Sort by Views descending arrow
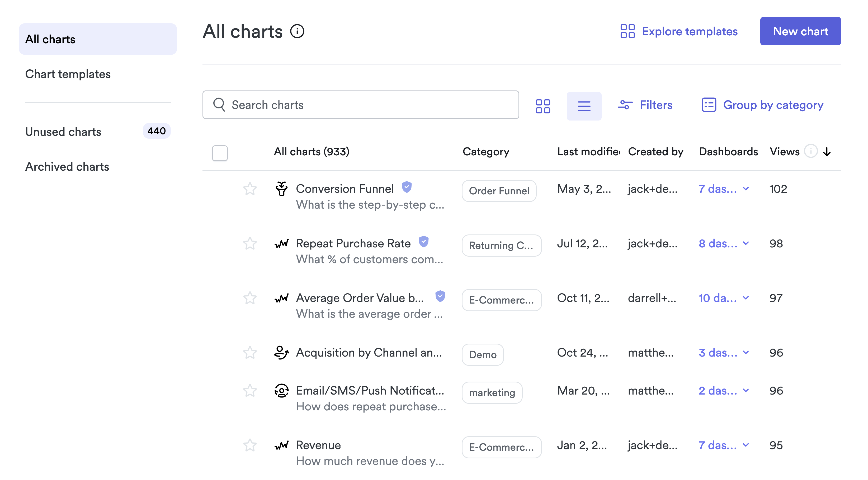 [827, 151]
